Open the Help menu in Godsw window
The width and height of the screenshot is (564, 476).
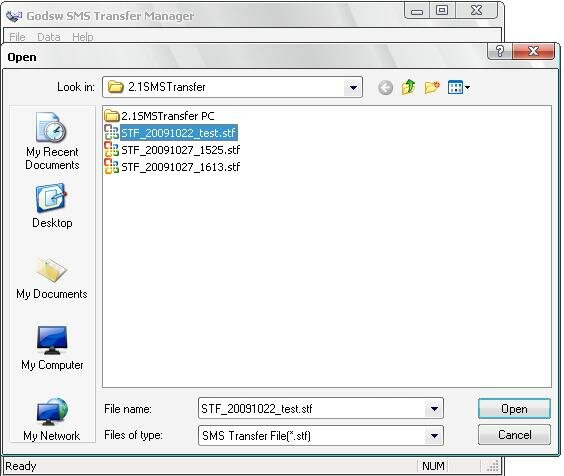pyautogui.click(x=83, y=37)
